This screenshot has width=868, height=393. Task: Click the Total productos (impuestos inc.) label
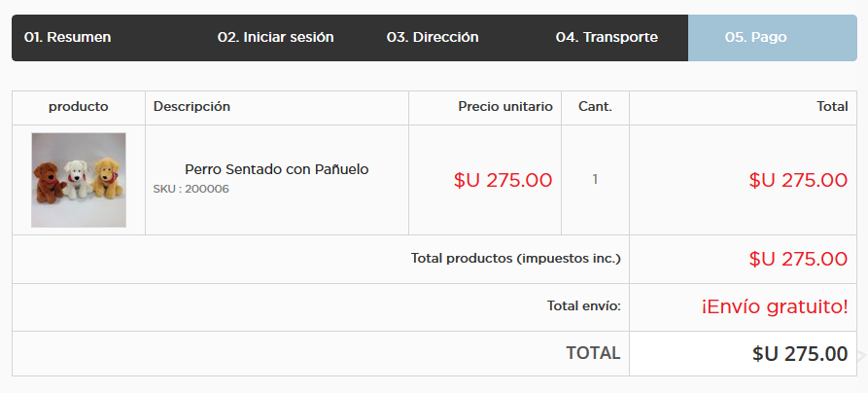[516, 259]
